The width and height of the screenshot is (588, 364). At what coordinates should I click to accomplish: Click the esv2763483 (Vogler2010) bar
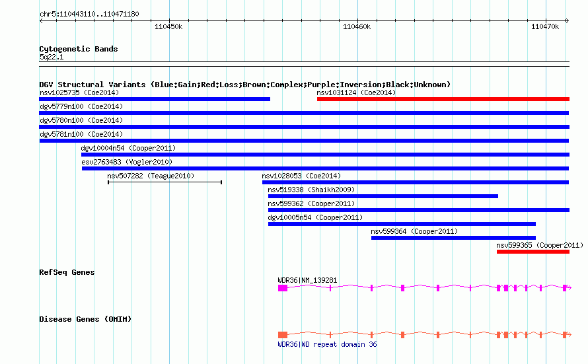326,168
